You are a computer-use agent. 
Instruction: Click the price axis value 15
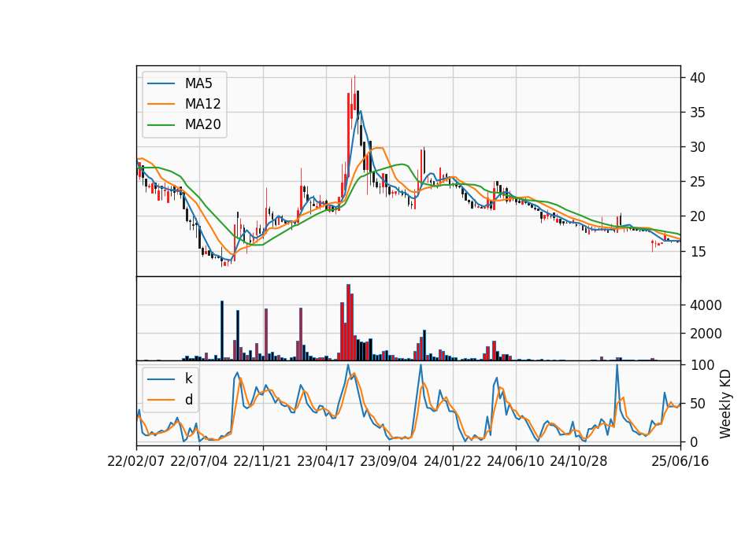click(x=697, y=252)
